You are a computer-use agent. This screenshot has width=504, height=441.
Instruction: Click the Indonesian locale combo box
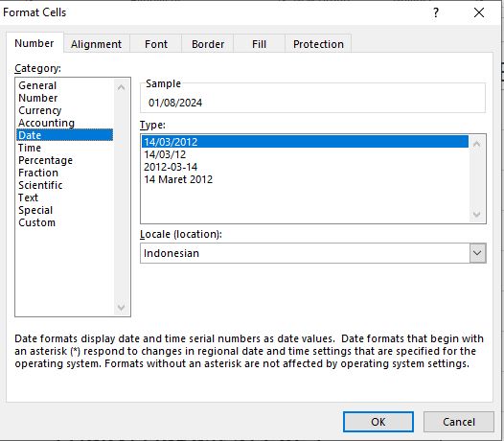coord(312,253)
